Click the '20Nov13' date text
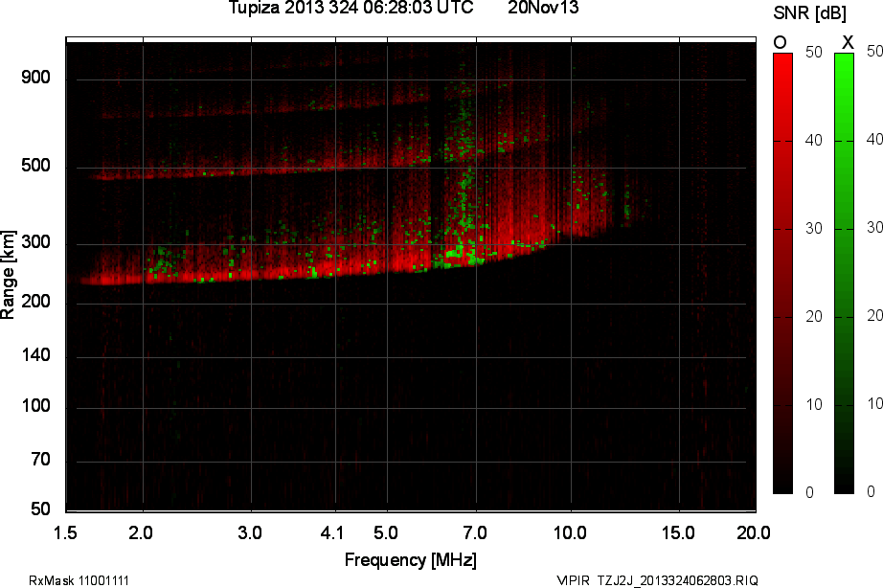 tap(543, 9)
